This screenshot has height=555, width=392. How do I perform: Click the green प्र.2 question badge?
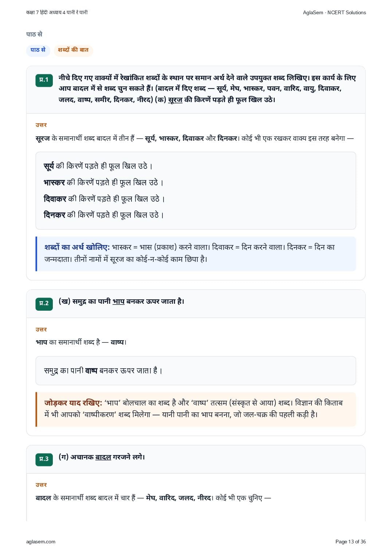44,303
